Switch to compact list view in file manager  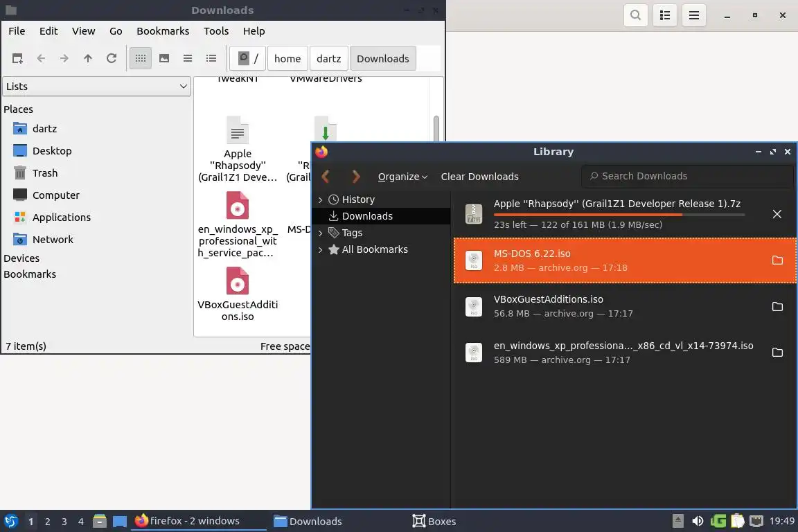point(188,59)
